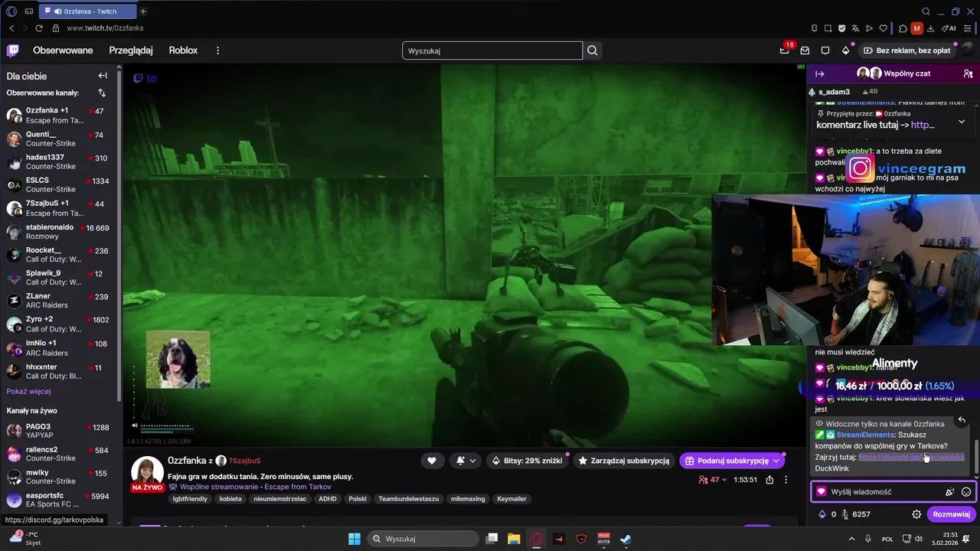The image size is (980, 551).
Task: Click Pokaż więcej to show more channels
Action: pos(28,391)
